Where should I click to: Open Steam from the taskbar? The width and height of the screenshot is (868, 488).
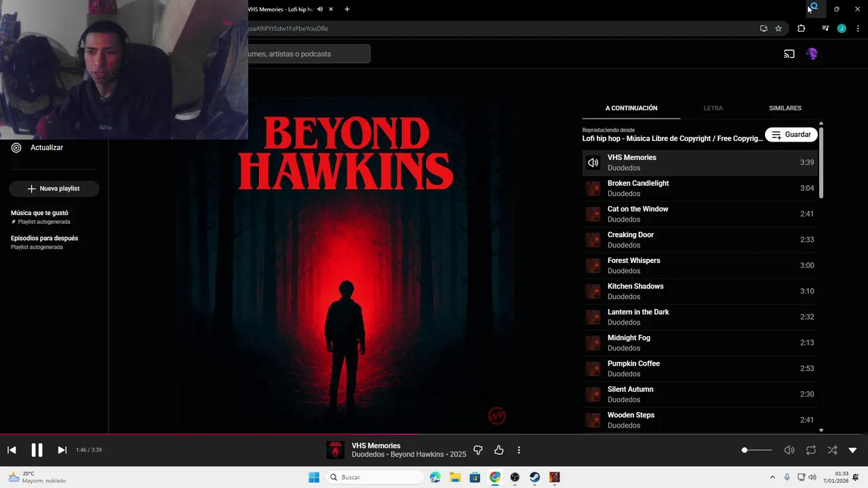pos(534,477)
